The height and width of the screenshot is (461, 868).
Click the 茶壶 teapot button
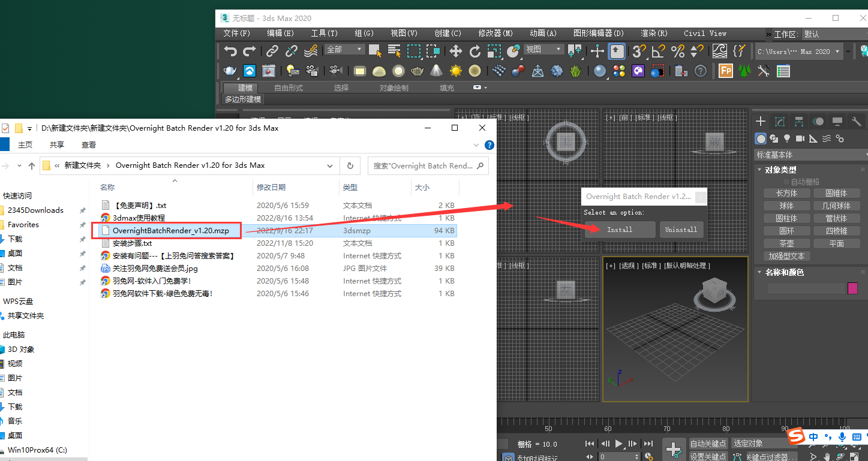(x=786, y=243)
